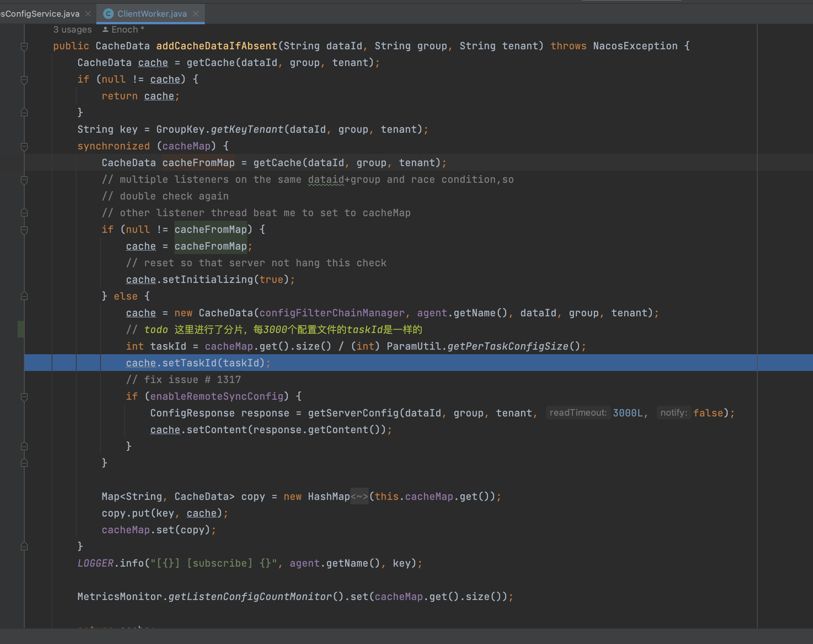Click the LOGGER constant reference
This screenshot has height=644, width=813.
click(x=95, y=563)
